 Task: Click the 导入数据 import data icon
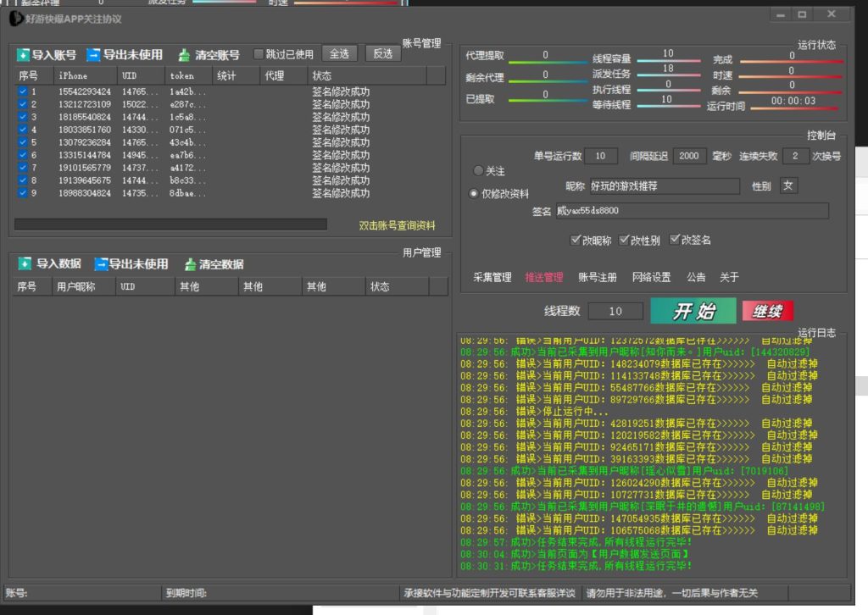pos(25,264)
